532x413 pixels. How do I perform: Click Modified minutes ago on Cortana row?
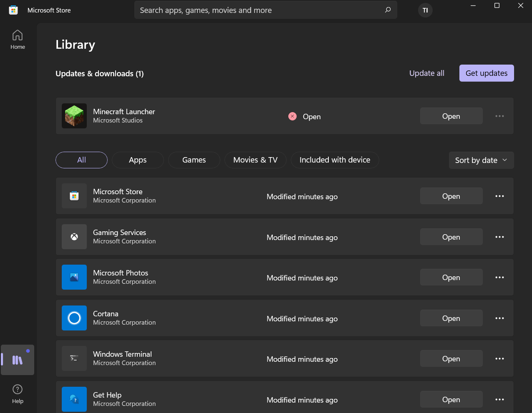(302, 319)
